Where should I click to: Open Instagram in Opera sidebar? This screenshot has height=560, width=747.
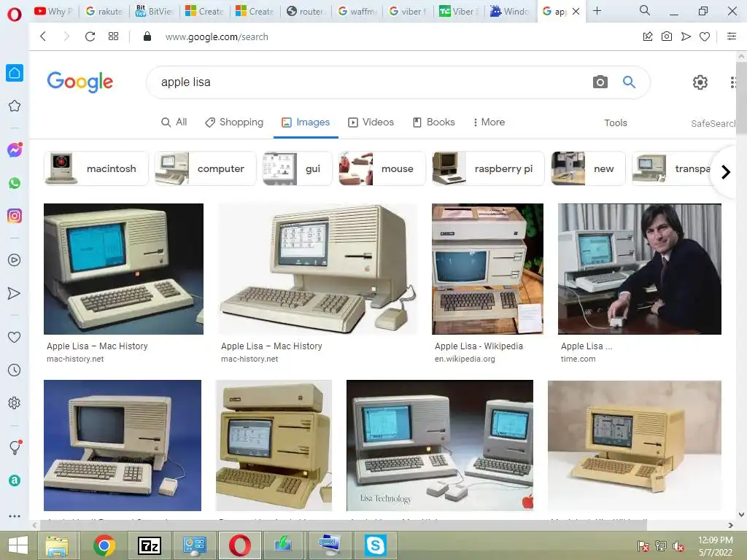tap(15, 216)
